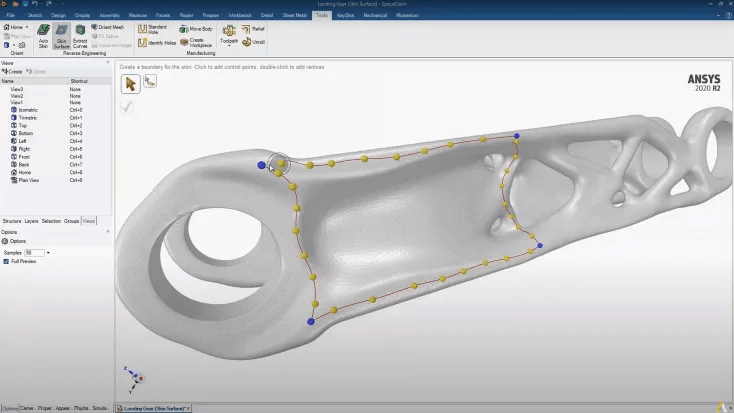Open the Sheet Metal ribbon tab

point(293,16)
